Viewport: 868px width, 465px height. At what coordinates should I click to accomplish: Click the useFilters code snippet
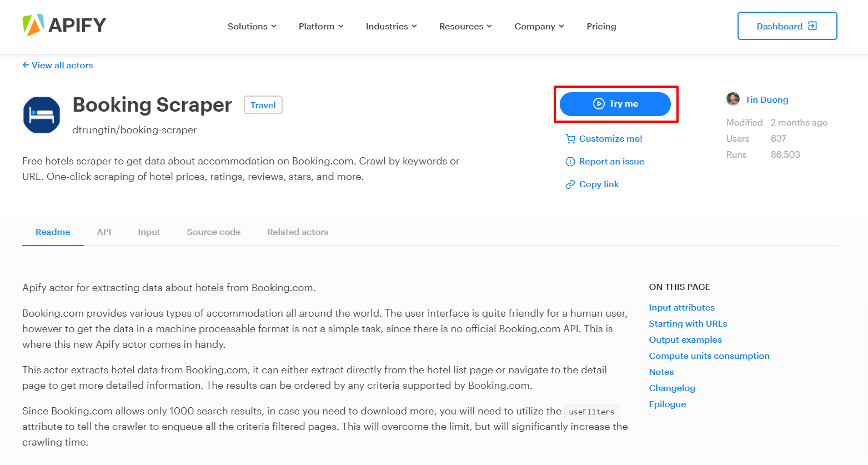(591, 412)
